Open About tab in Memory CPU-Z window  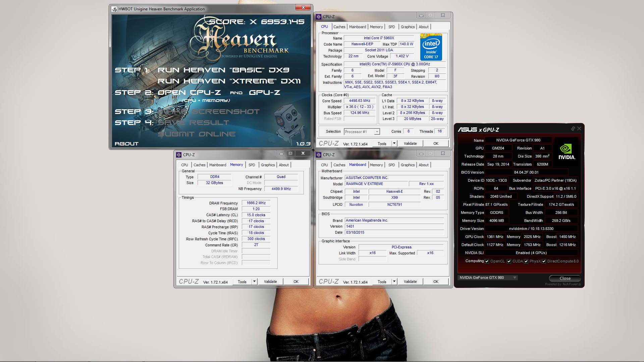[x=284, y=165]
